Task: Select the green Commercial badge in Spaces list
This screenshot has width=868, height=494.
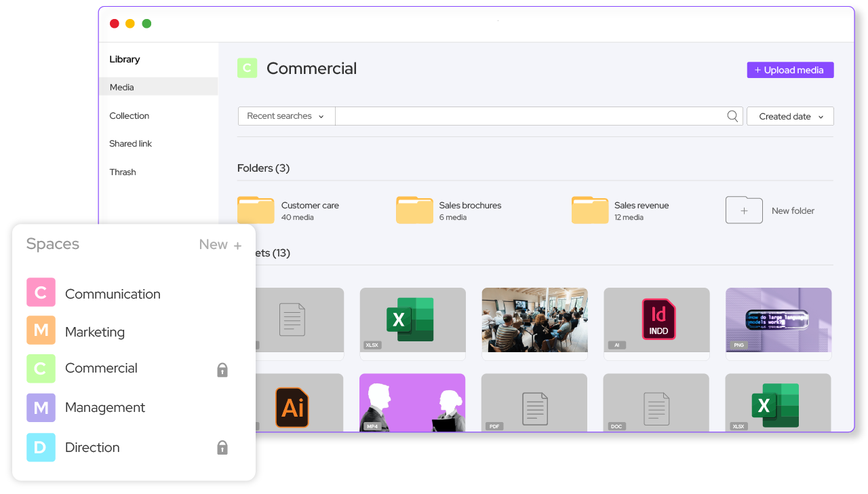Action: [x=41, y=368]
